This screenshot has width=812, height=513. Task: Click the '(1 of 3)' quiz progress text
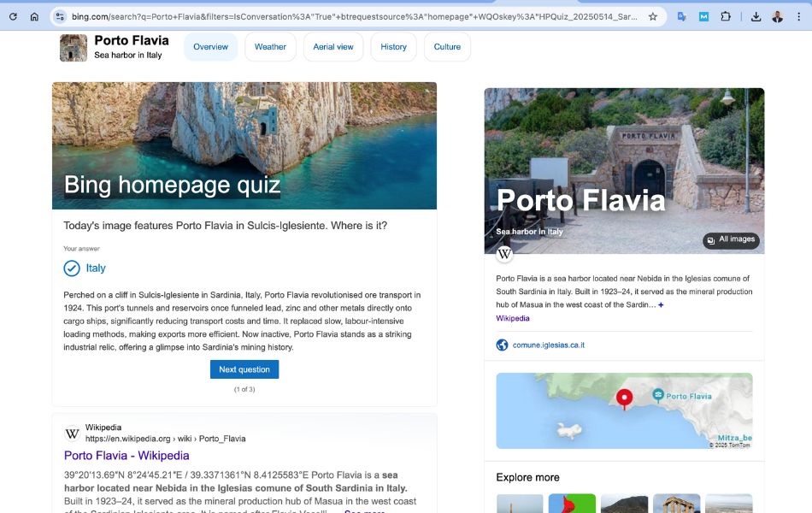[x=244, y=389]
